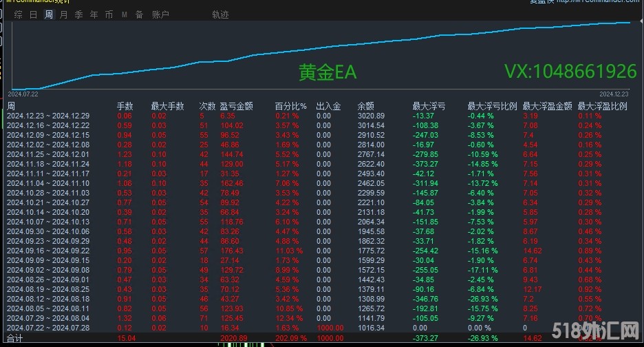Switch to the 季 (quarterly) tab
The height and width of the screenshot is (347, 644).
78,14
